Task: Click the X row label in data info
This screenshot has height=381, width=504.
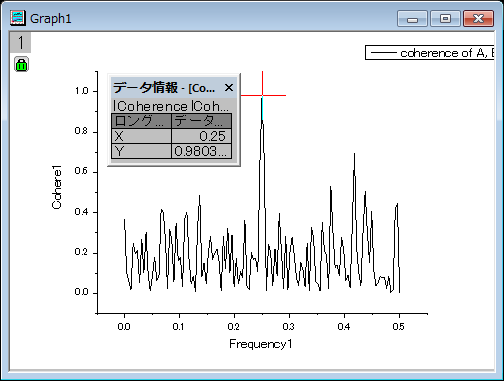Action: (x=141, y=136)
